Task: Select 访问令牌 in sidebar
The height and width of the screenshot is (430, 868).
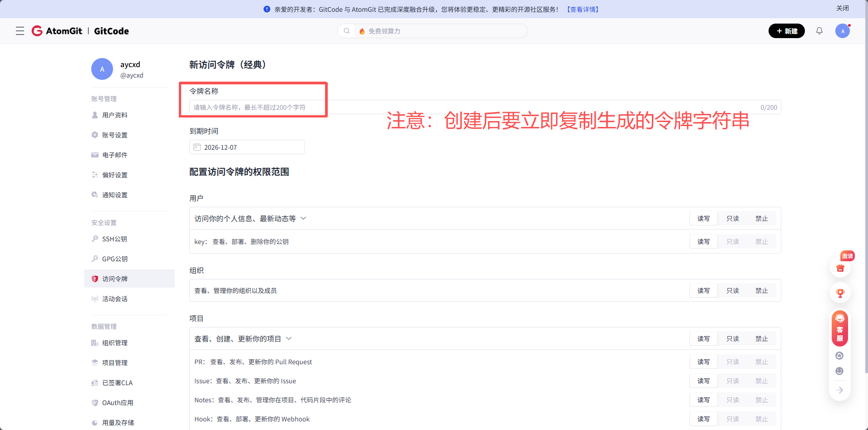Action: tap(129, 279)
